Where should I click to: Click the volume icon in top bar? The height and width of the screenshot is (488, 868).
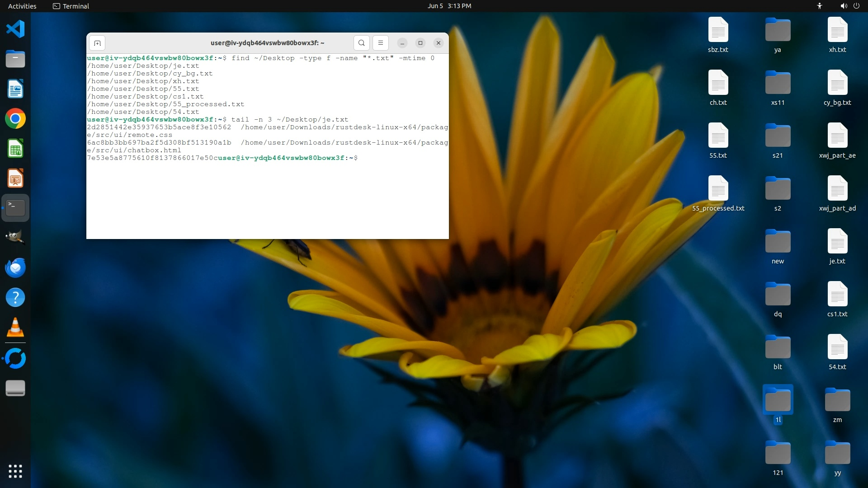tap(844, 6)
